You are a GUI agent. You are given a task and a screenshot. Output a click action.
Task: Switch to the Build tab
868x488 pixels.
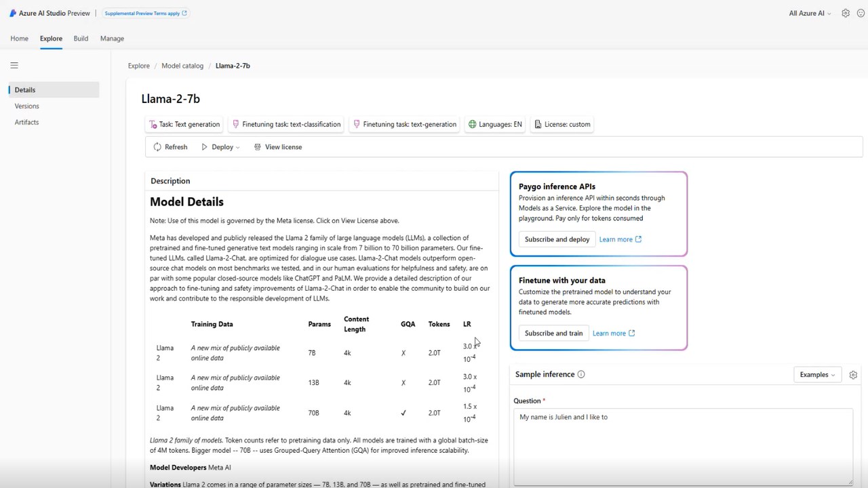tap(81, 39)
